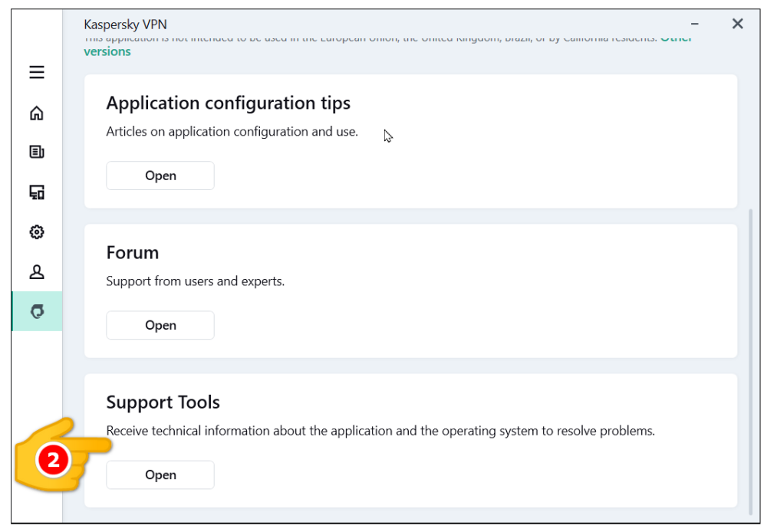
Task: Open the devices sidebar icon
Action: (37, 192)
